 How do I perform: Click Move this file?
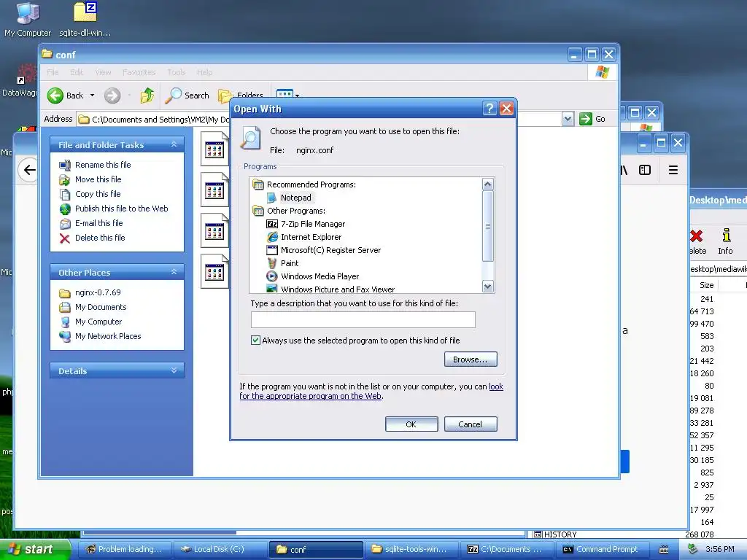point(98,179)
